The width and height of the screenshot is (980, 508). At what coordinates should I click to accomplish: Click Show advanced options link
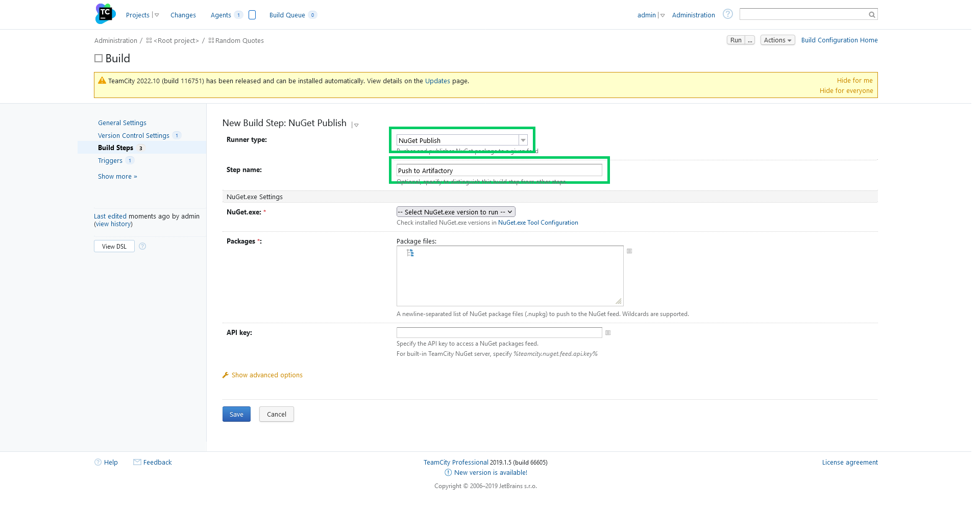(x=267, y=375)
